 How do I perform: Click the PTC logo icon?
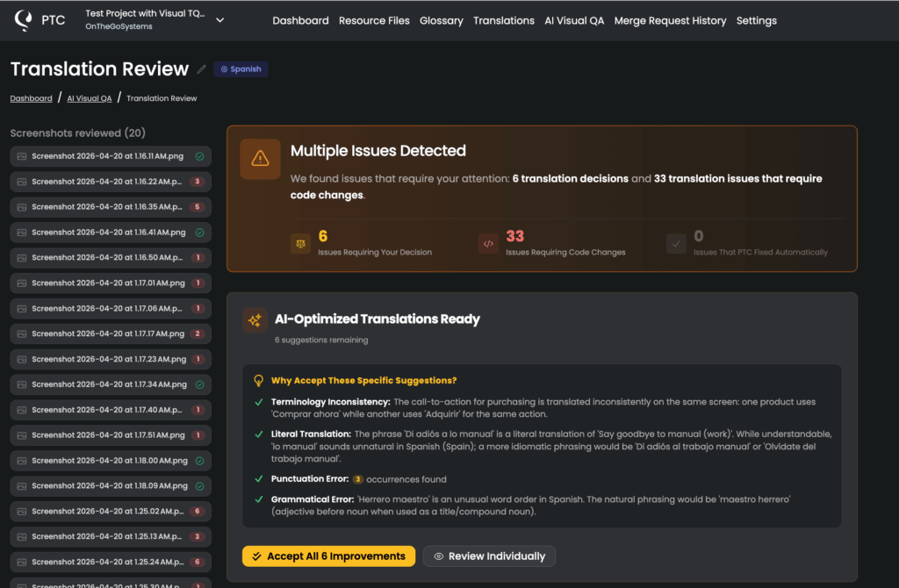pyautogui.click(x=24, y=20)
